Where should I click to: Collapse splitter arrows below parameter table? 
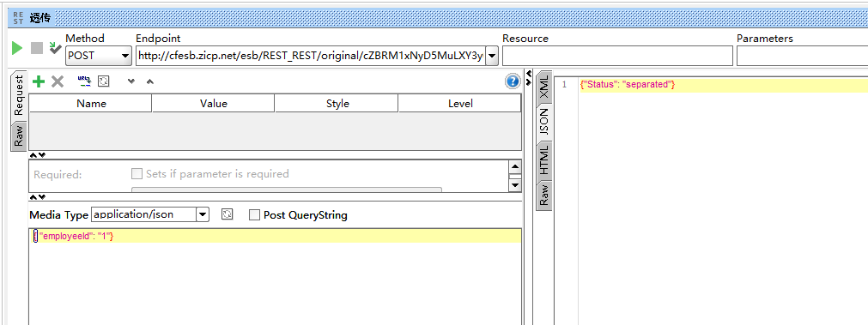(x=37, y=154)
